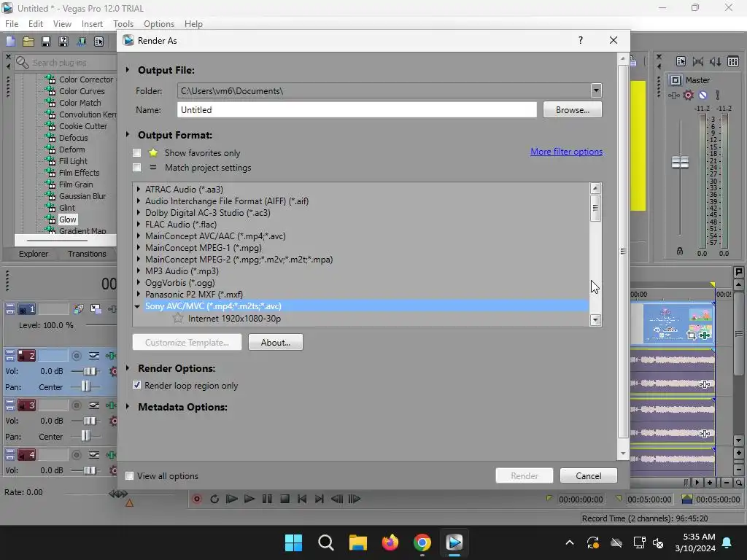Open Chrome from taskbar
Image resolution: width=747 pixels, height=560 pixels.
[422, 542]
